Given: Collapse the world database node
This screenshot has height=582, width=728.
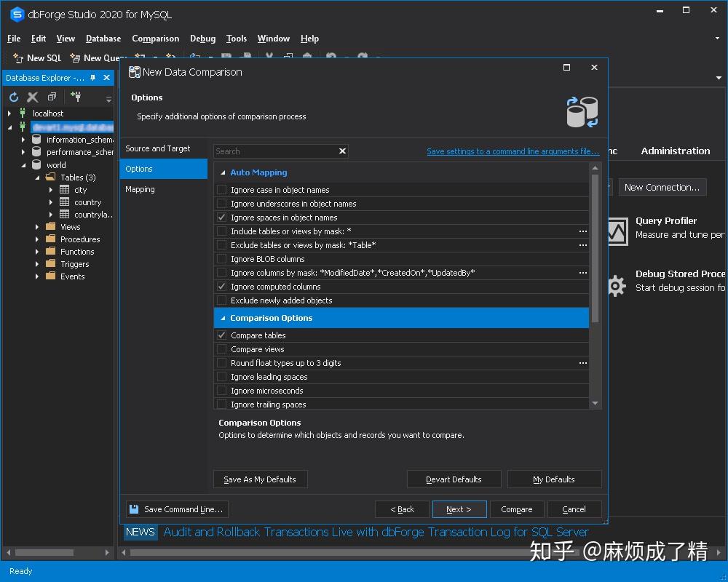Looking at the screenshot, I should pyautogui.click(x=24, y=164).
